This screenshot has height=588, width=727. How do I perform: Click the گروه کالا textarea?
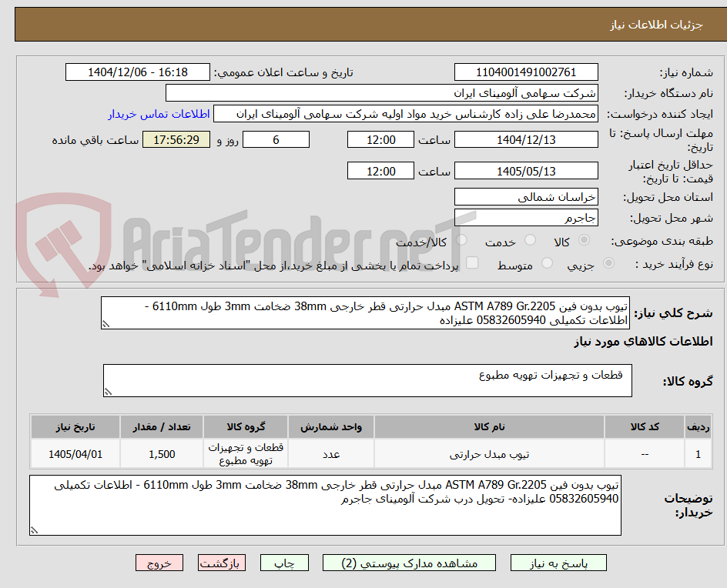pos(367,380)
